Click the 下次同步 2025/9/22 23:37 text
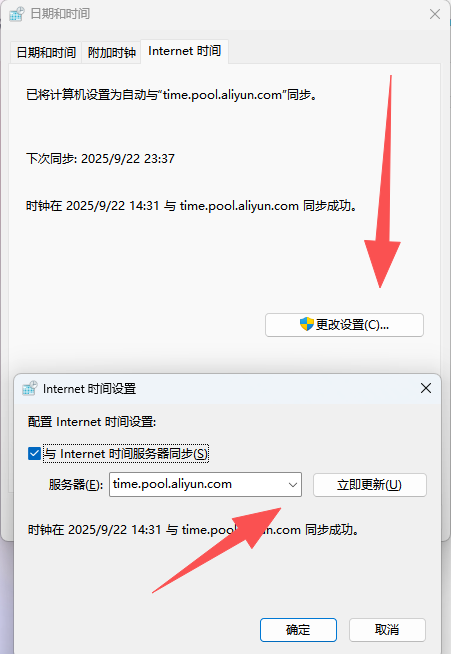Screen dimensions: 451x654 click(x=100, y=158)
